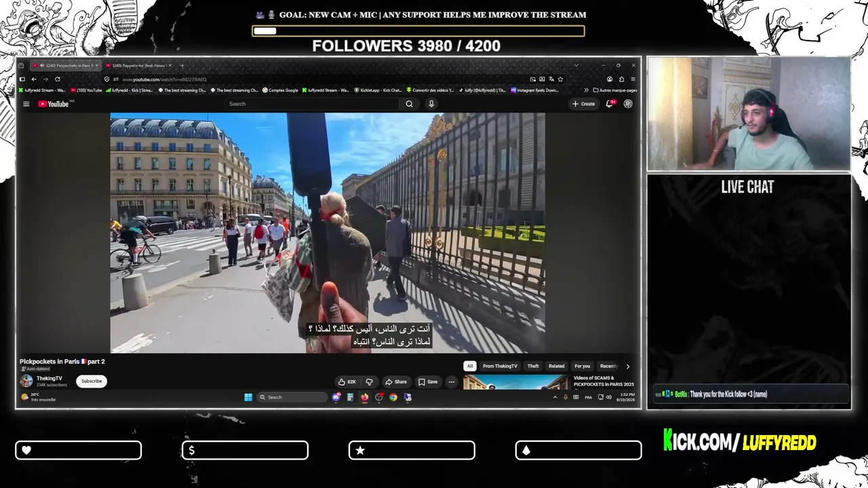Save the video to a playlist
This screenshot has height=488, width=868.
coord(428,382)
